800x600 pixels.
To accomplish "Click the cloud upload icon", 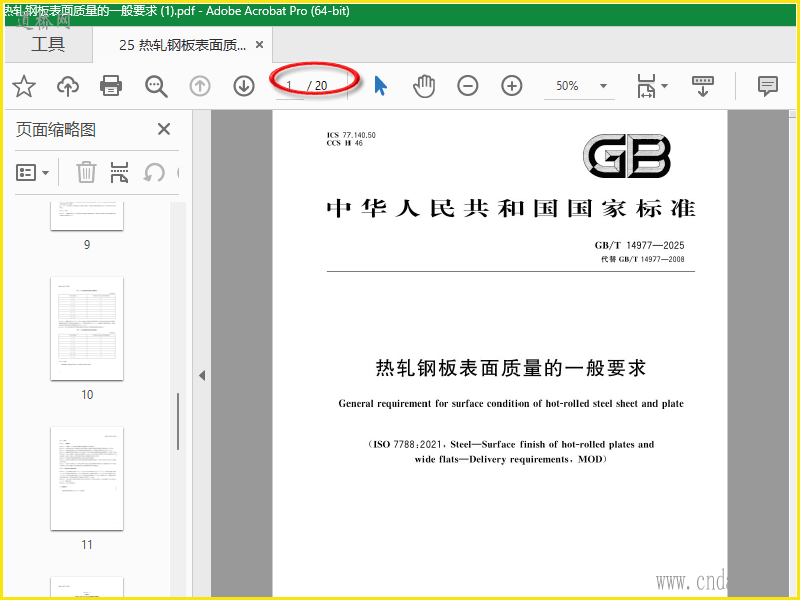I will (x=67, y=86).
